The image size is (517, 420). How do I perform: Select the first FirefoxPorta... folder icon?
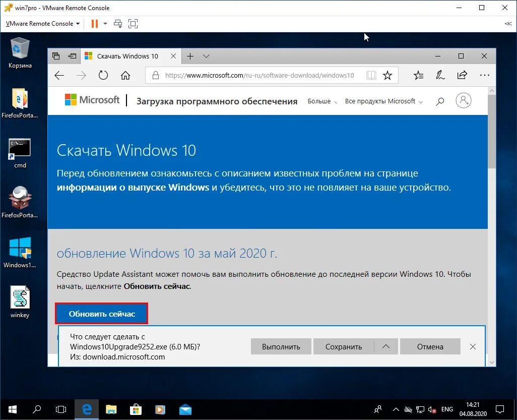pos(20,103)
